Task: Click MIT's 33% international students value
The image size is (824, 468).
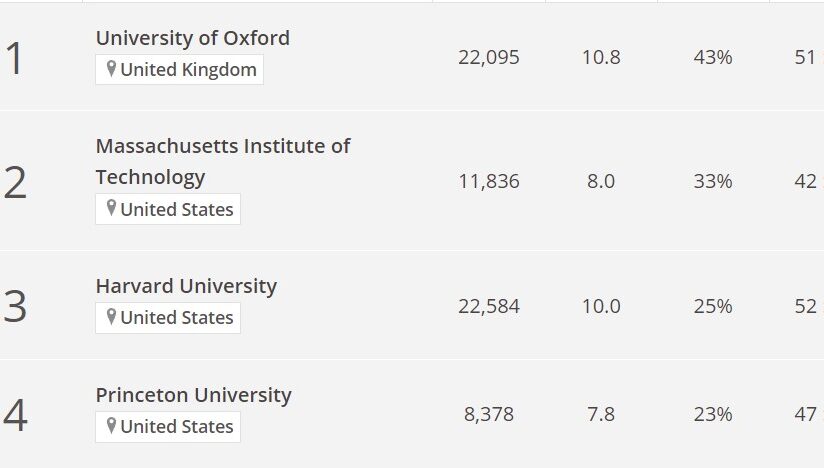Action: [713, 181]
